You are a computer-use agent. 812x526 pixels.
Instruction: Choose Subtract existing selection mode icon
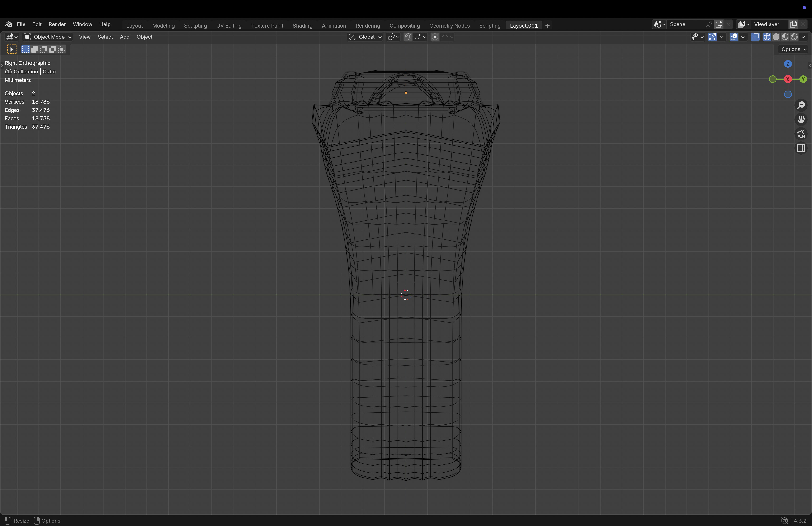[44, 49]
